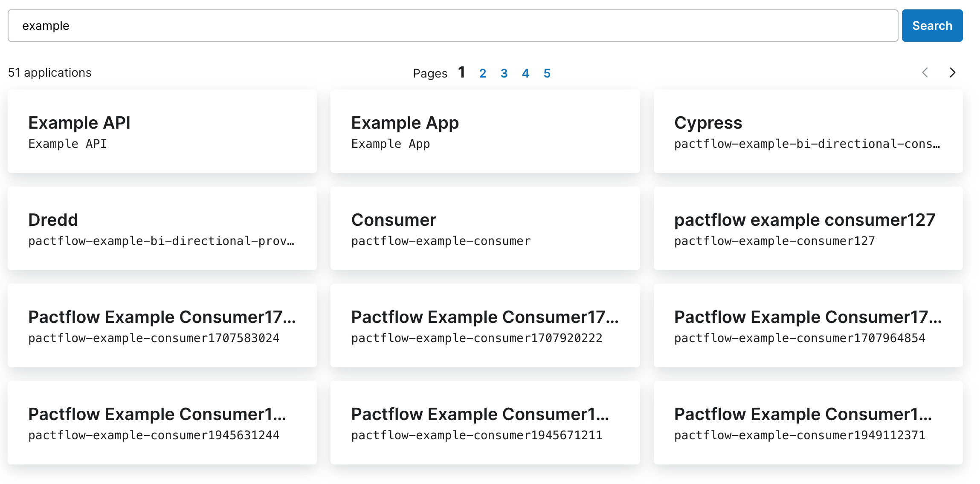Select current page number 1
Image resolution: width=980 pixels, height=484 pixels.
(461, 72)
